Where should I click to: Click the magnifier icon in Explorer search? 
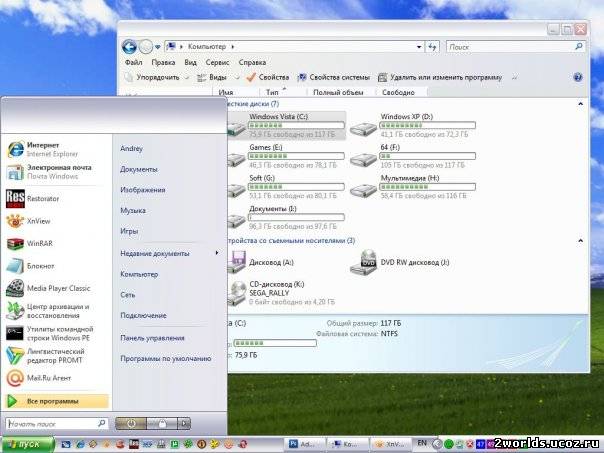(579, 47)
